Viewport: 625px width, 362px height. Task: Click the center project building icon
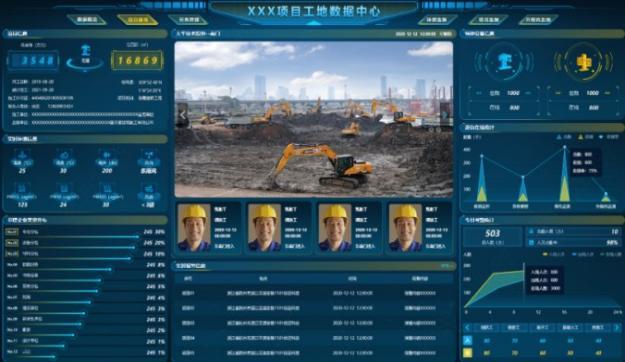pos(85,53)
